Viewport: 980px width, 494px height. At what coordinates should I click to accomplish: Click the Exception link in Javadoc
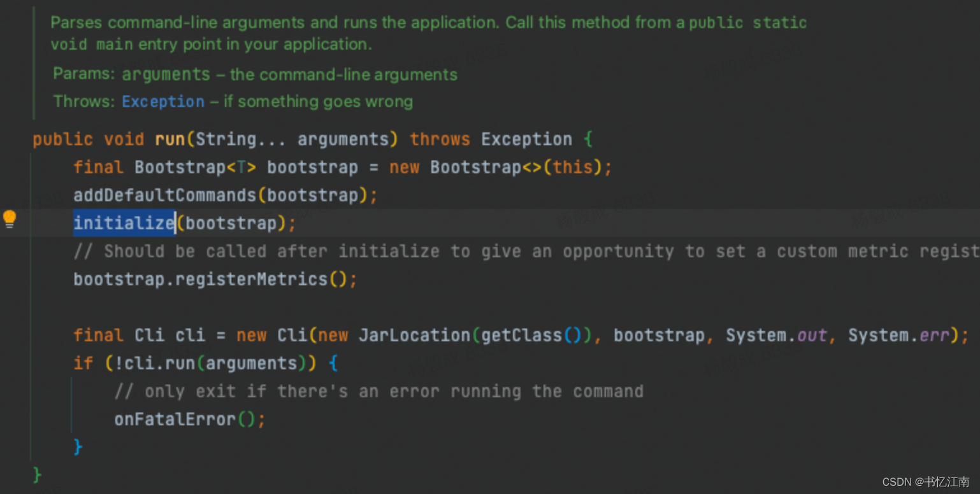click(x=162, y=101)
